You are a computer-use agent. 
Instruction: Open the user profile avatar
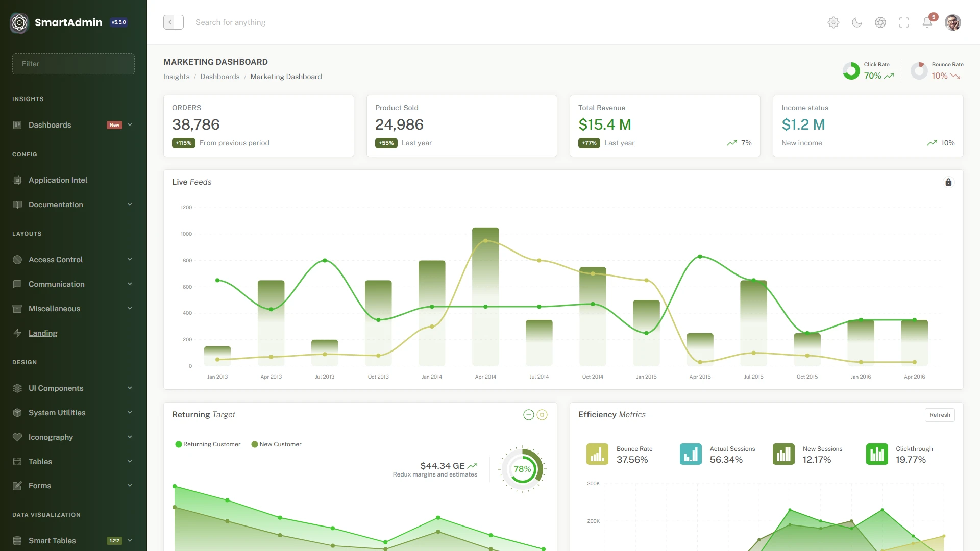pyautogui.click(x=953, y=22)
